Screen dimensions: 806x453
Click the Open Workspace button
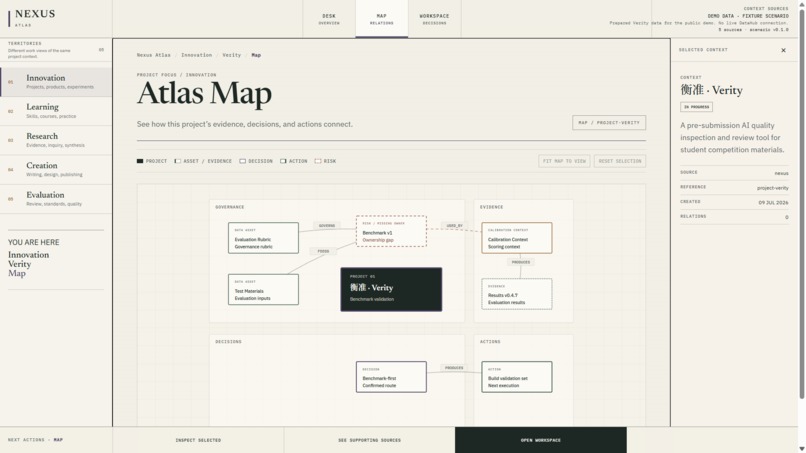pos(541,440)
